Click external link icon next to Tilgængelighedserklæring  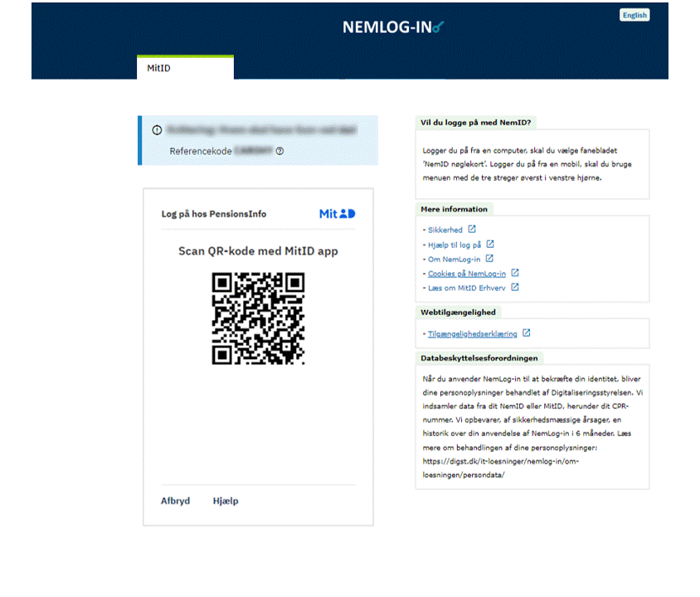(527, 334)
